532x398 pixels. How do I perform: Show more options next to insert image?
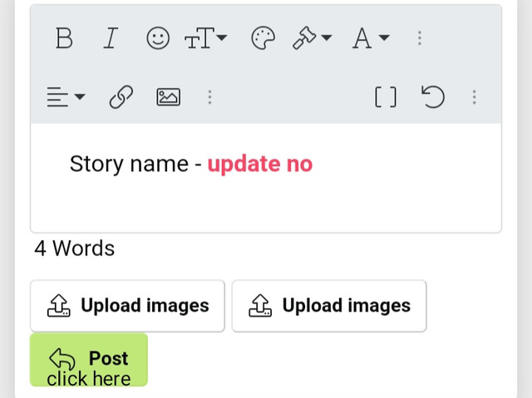[x=209, y=97]
